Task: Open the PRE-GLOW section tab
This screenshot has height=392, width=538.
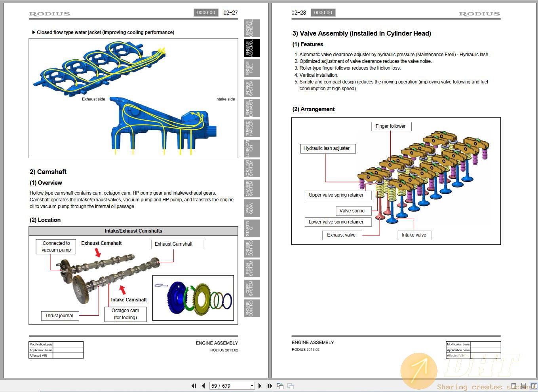Action: [252, 208]
